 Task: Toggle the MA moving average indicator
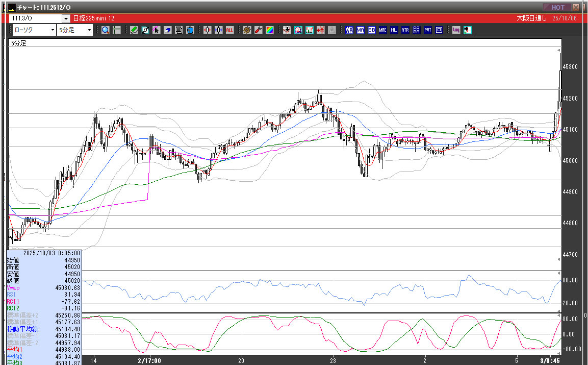coord(361,30)
